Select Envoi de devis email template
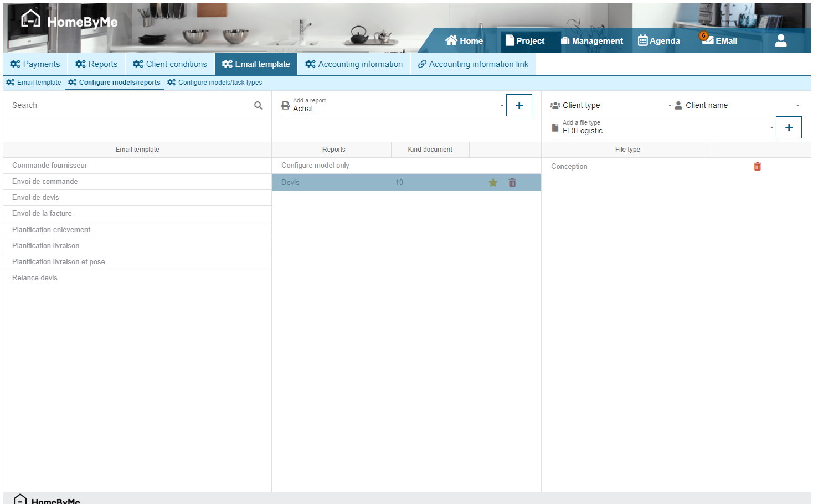 [x=35, y=198]
